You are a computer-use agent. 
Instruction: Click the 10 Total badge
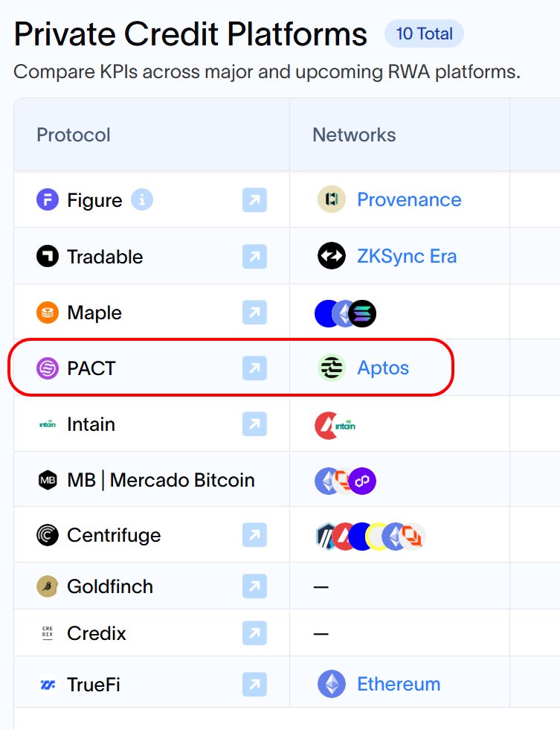click(x=424, y=33)
